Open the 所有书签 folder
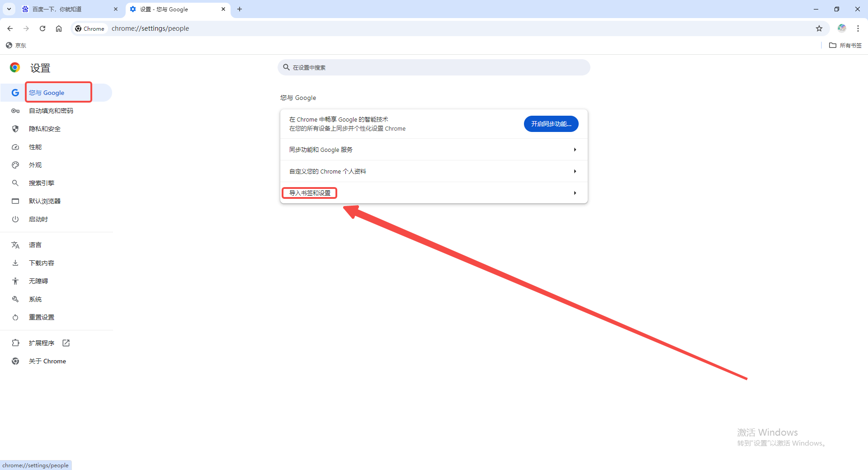The height and width of the screenshot is (470, 868). [845, 45]
